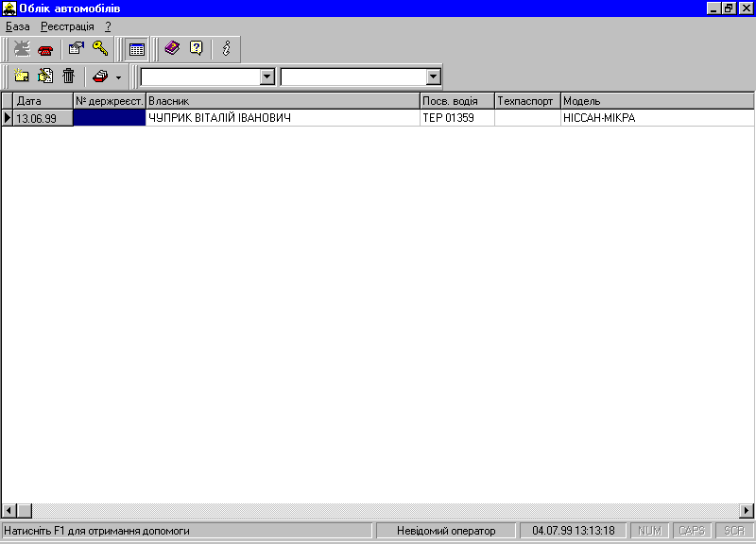Restore the Облік автомобілів window
This screenshot has width=756, height=544.
(x=729, y=8)
